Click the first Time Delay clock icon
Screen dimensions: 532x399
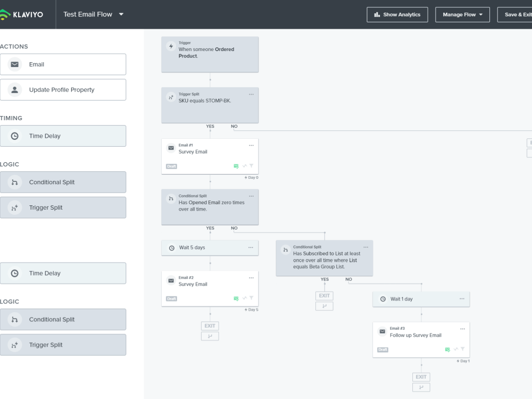click(x=14, y=136)
